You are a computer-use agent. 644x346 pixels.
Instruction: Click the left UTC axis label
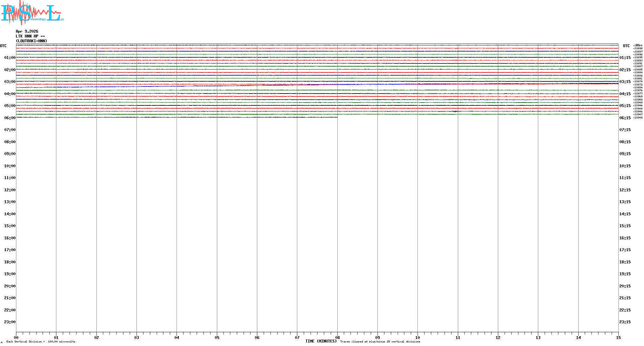pyautogui.click(x=3, y=46)
